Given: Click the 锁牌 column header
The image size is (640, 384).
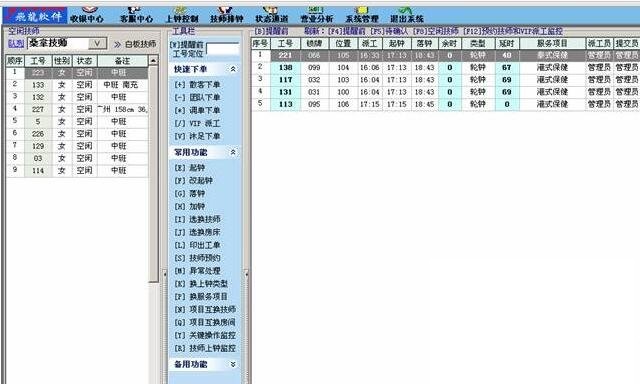Looking at the screenshot, I should click(314, 43).
